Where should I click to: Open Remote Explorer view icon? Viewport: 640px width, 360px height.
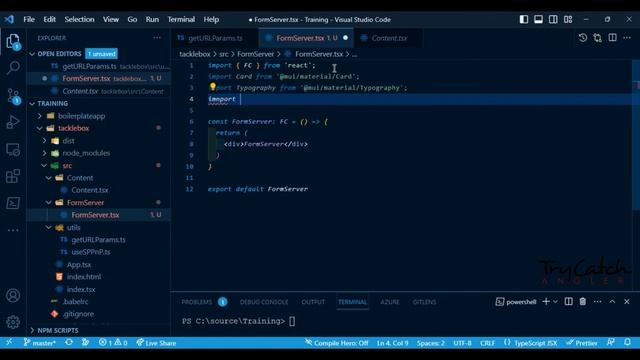[x=13, y=150]
